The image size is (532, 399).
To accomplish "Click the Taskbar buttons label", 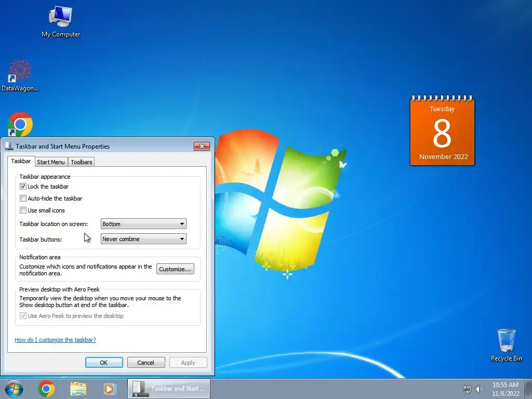I will (41, 239).
